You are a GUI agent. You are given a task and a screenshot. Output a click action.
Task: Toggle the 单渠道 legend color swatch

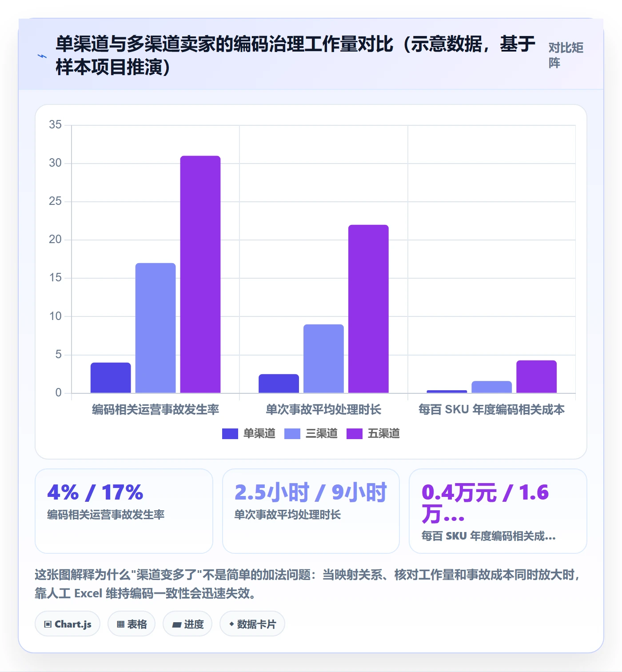click(x=230, y=434)
